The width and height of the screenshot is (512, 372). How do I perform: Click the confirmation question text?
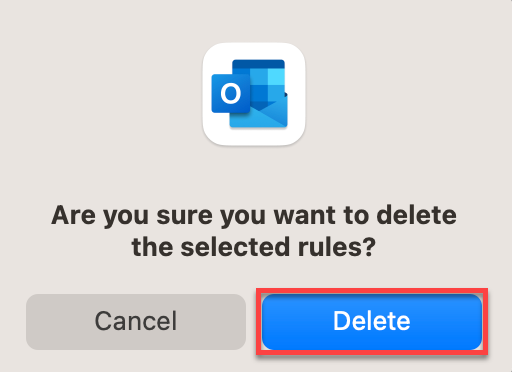tap(254, 231)
